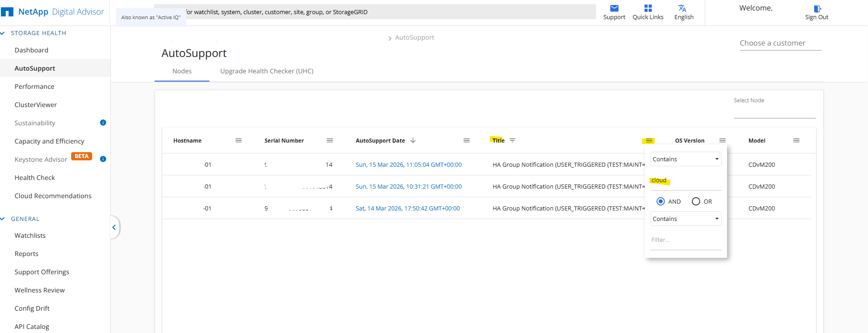Open the Hostname column menu icon

point(239,140)
